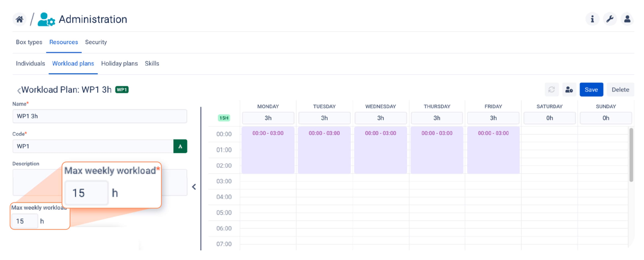Click the SUNDAY column header
644x260 pixels.
(606, 106)
